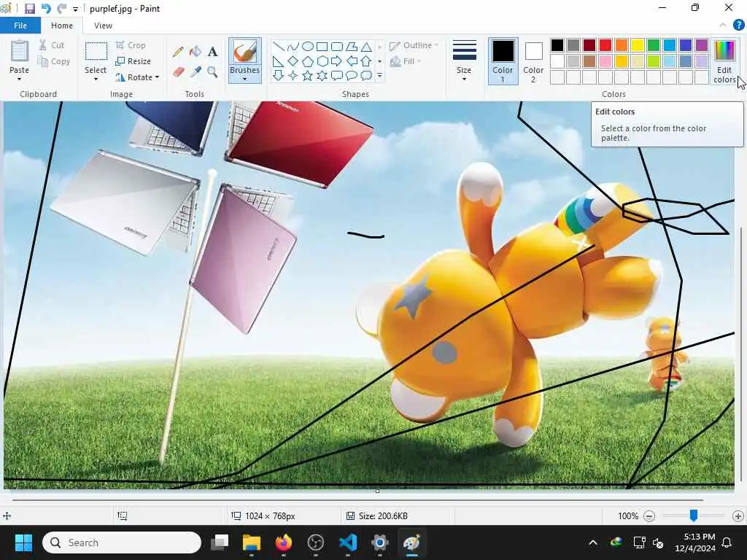Switch to the Home tab
The image size is (747, 560).
[x=62, y=26]
